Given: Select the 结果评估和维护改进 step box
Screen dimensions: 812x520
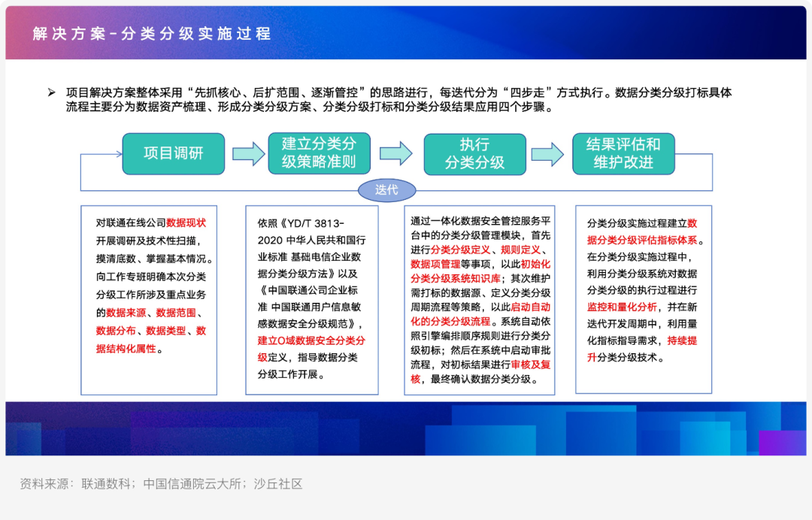Looking at the screenshot, I should [x=623, y=153].
